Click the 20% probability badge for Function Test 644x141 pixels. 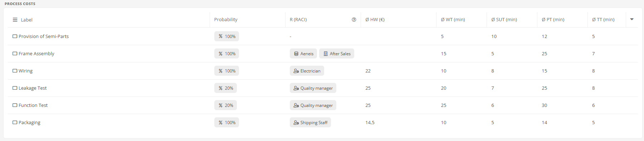(x=225, y=105)
